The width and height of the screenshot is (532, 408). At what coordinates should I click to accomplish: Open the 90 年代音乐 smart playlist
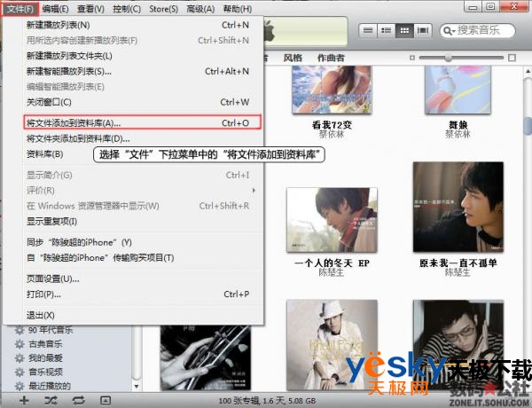(x=51, y=330)
